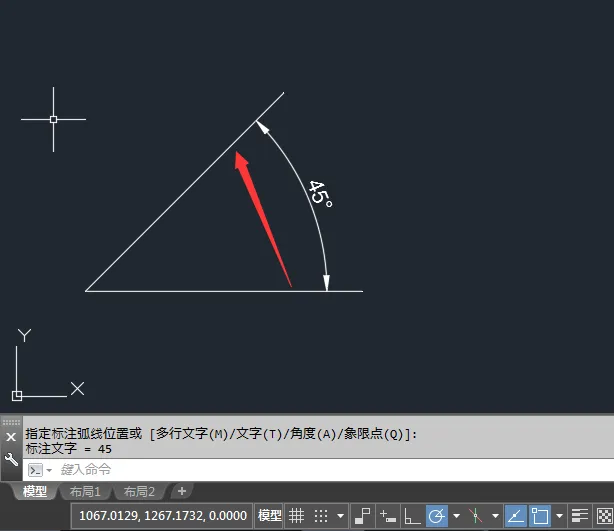The height and width of the screenshot is (531, 614).
Task: Toggle lineweight display icon
Action: pos(580,516)
